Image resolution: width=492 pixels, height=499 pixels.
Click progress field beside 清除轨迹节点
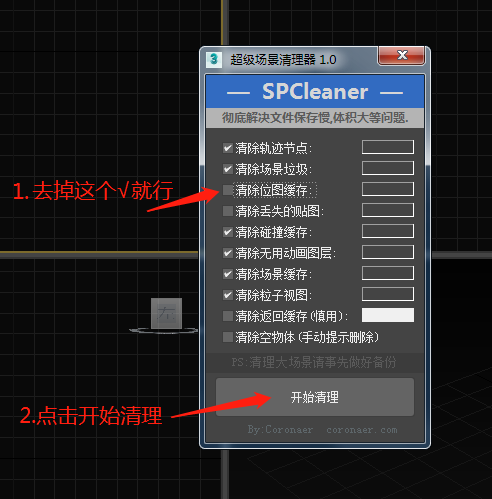tap(388, 147)
